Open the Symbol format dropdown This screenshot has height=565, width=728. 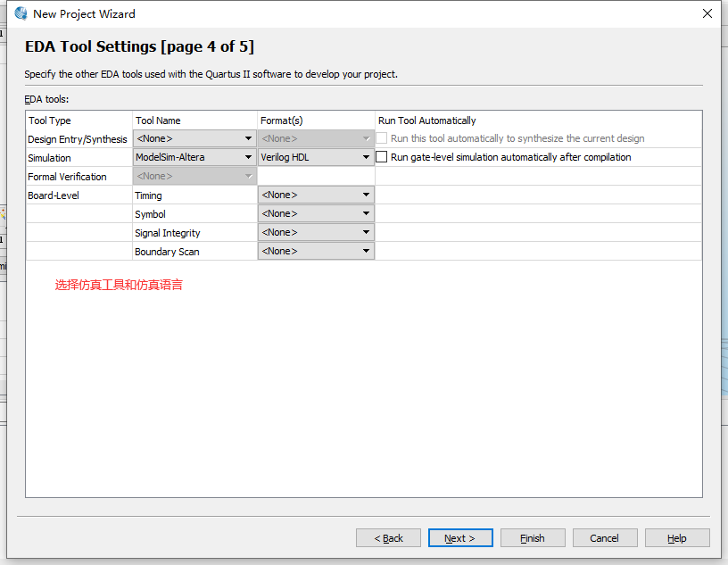pos(316,213)
